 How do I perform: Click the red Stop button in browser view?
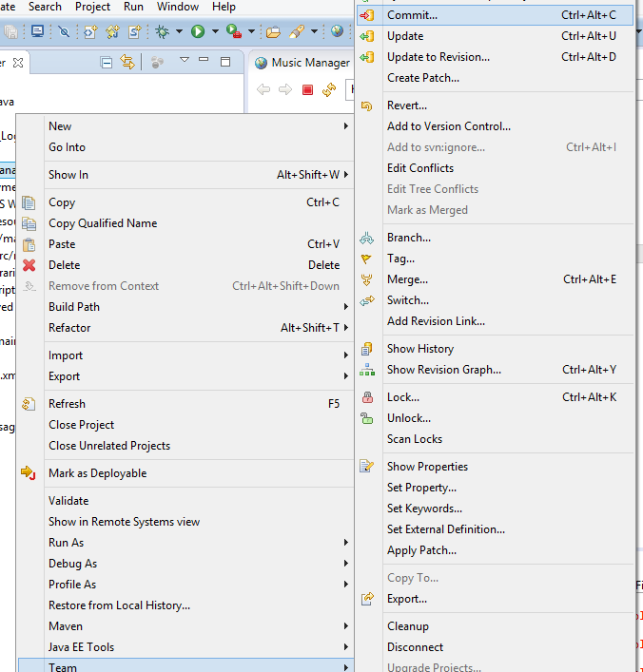(307, 89)
